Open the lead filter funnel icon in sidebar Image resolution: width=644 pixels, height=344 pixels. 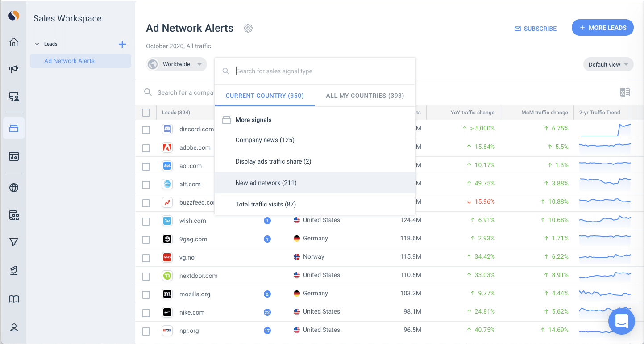click(13, 242)
